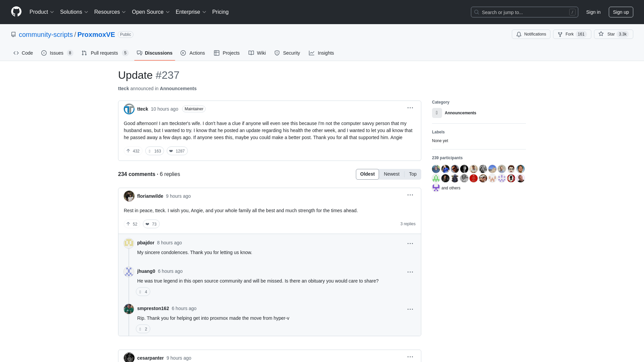Expand the Solutions menu
Image resolution: width=644 pixels, height=362 pixels.
74,12
